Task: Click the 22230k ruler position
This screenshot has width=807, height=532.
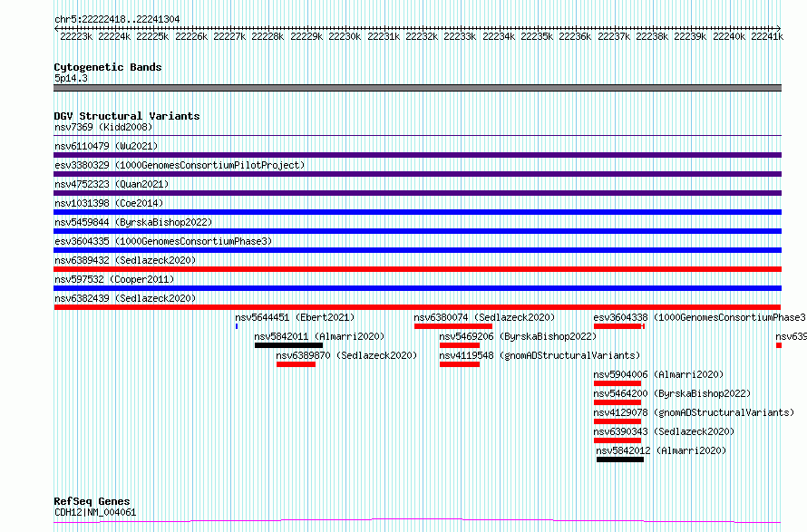Action: [345, 36]
